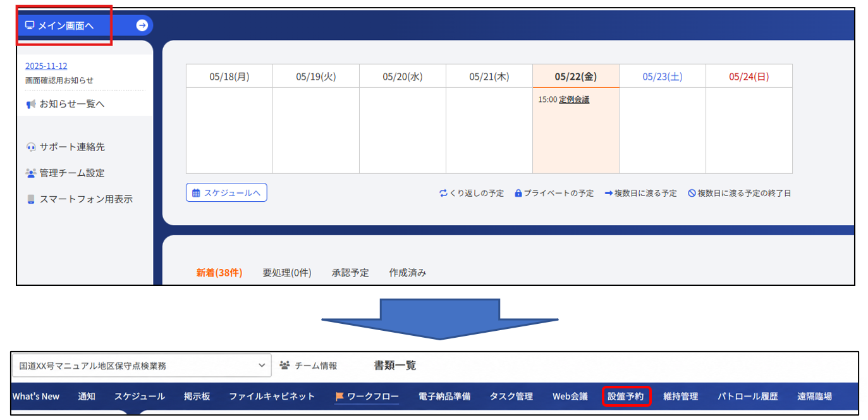Switch to the 新着(38件) tab
The width and height of the screenshot is (868, 420).
[x=219, y=273]
